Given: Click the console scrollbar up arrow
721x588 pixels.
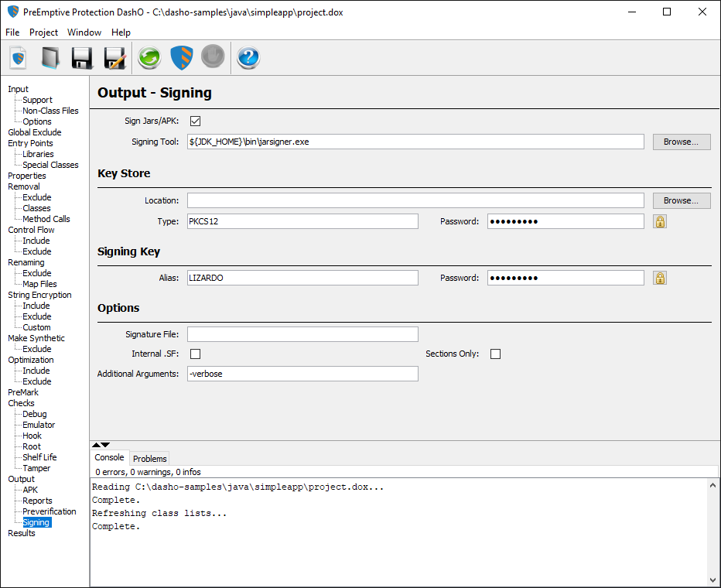Looking at the screenshot, I should click(712, 485).
